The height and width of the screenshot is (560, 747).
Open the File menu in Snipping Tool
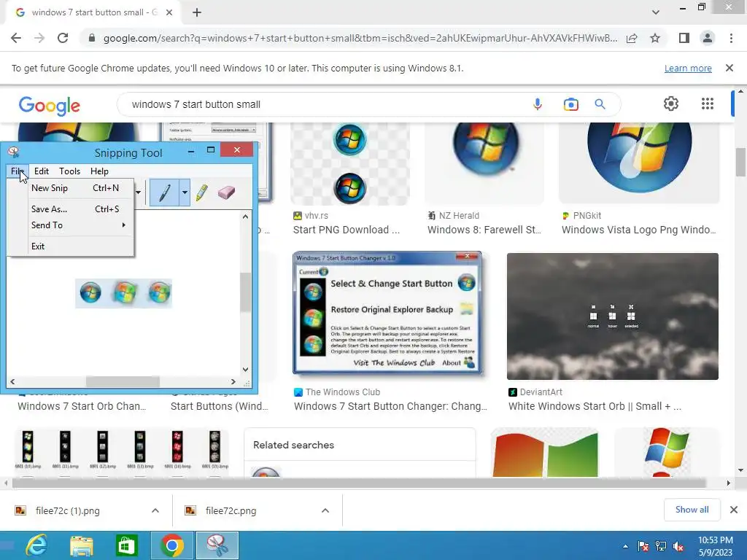(x=18, y=171)
